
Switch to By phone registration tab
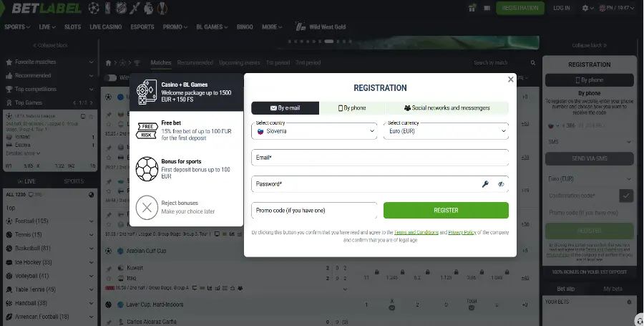point(352,108)
